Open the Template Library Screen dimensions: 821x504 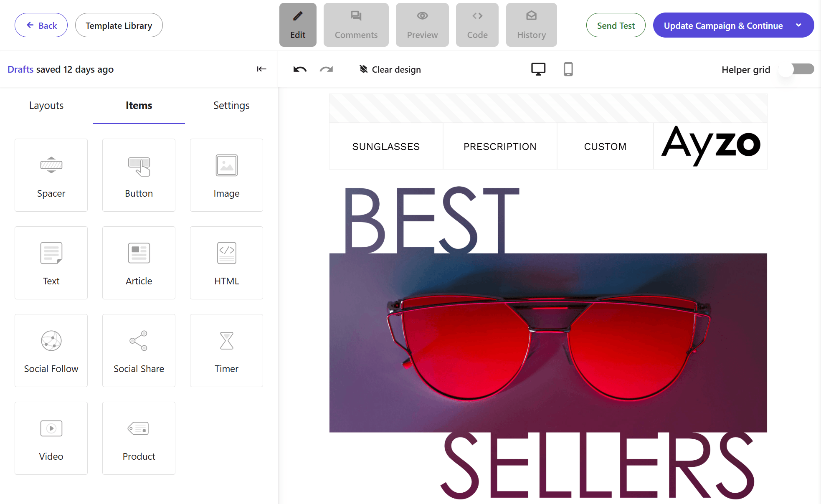tap(119, 25)
